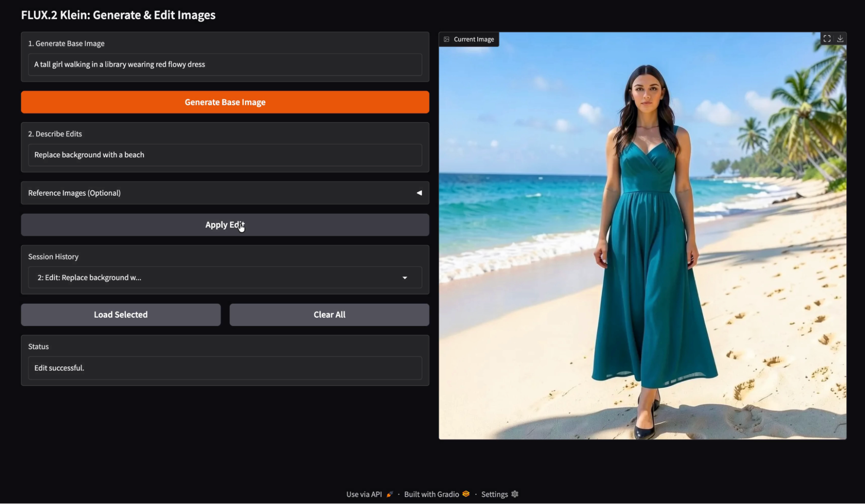865x504 pixels.
Task: Click the orange Gradio logo icon
Action: [466, 494]
